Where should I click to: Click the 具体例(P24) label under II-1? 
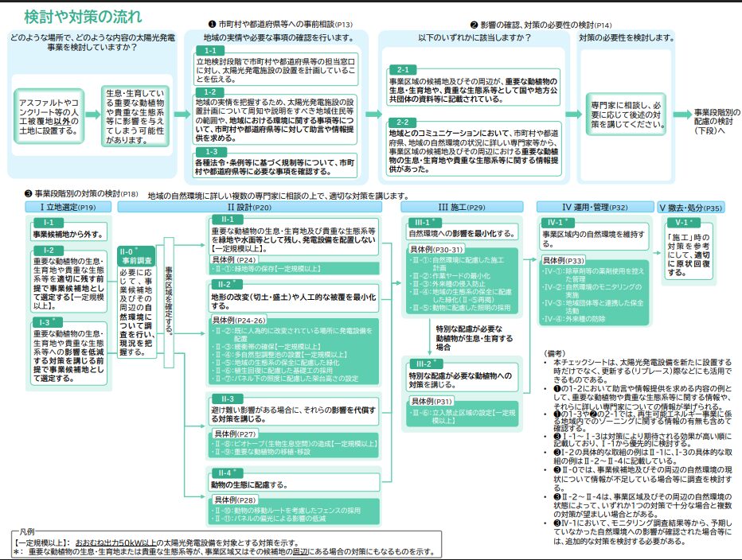pyautogui.click(x=234, y=259)
